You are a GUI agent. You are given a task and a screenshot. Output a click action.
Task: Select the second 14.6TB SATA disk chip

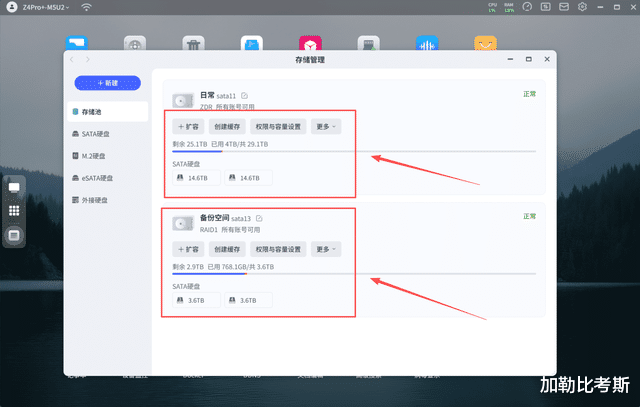248,178
